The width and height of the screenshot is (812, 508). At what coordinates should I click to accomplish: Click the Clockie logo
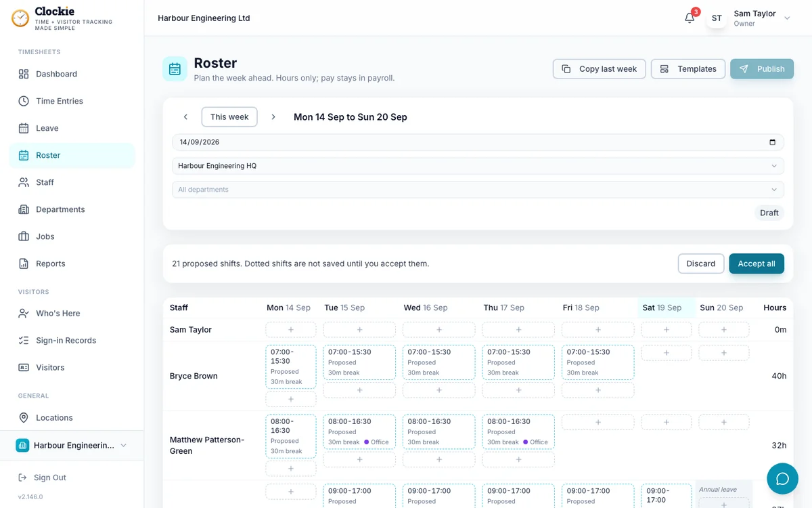click(62, 18)
